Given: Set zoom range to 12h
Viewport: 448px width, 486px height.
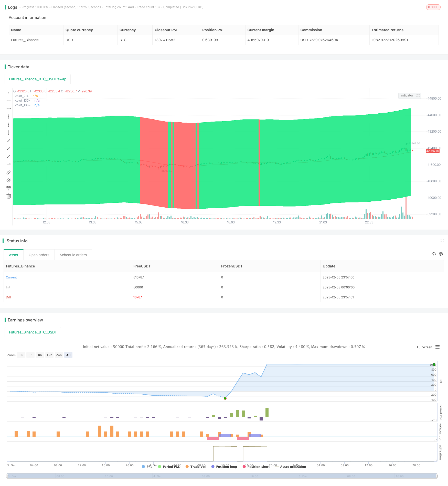Looking at the screenshot, I should tap(49, 355).
